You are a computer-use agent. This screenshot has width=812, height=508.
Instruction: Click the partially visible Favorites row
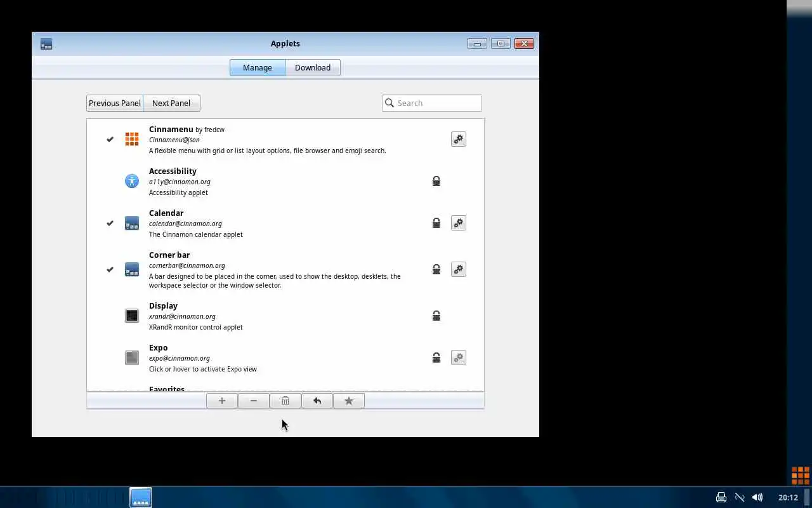point(285,389)
